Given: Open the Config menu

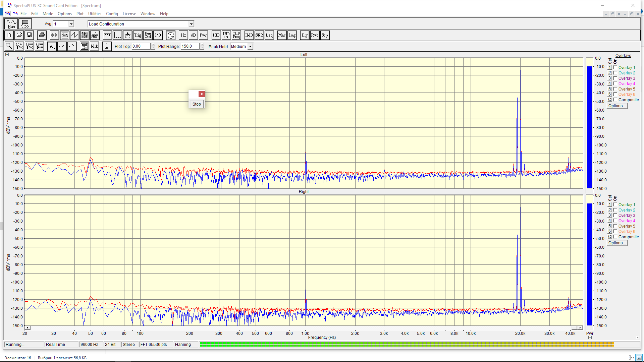Looking at the screenshot, I should [112, 14].
